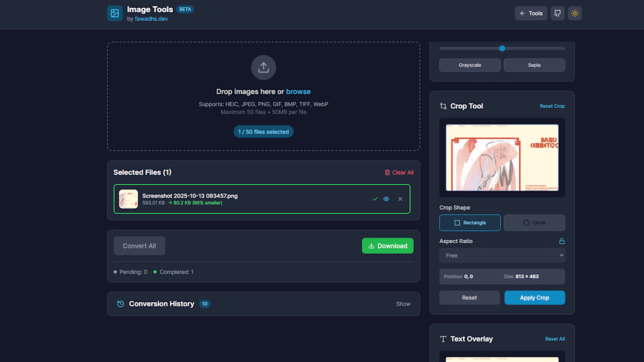Clear All selected files

pos(399,173)
